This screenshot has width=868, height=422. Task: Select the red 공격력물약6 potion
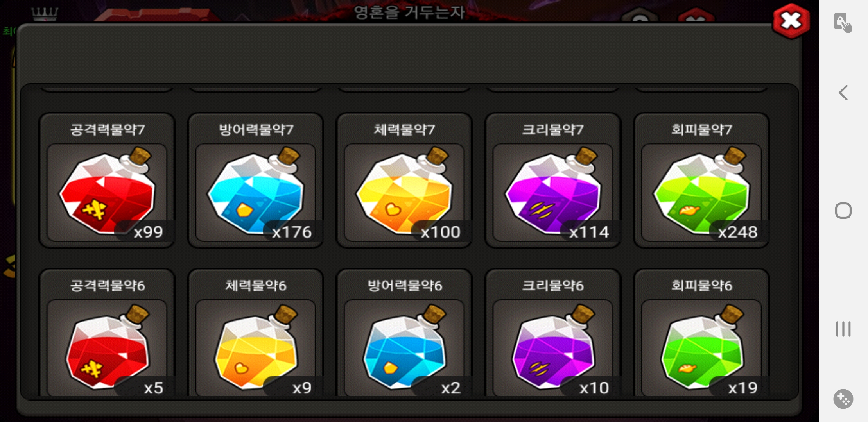(107, 333)
